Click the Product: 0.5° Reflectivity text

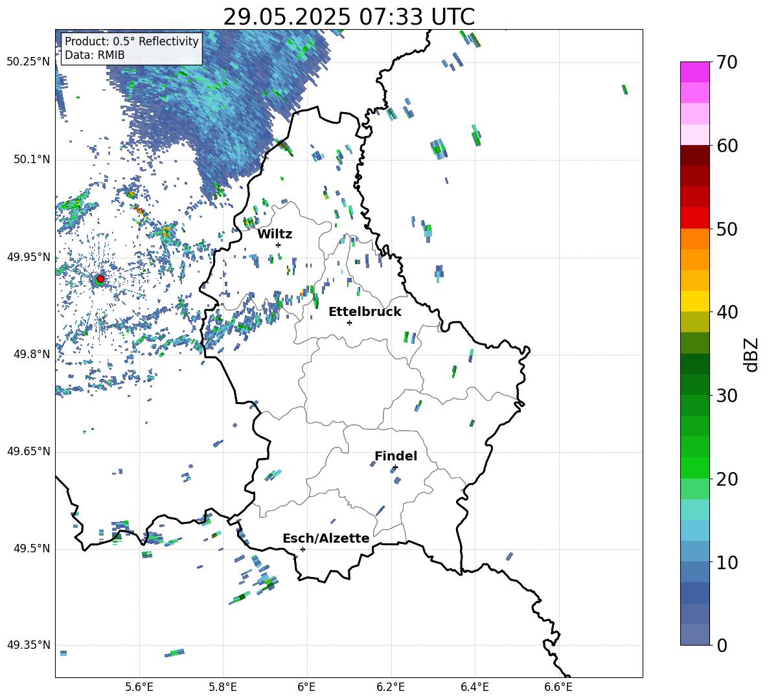[x=132, y=41]
